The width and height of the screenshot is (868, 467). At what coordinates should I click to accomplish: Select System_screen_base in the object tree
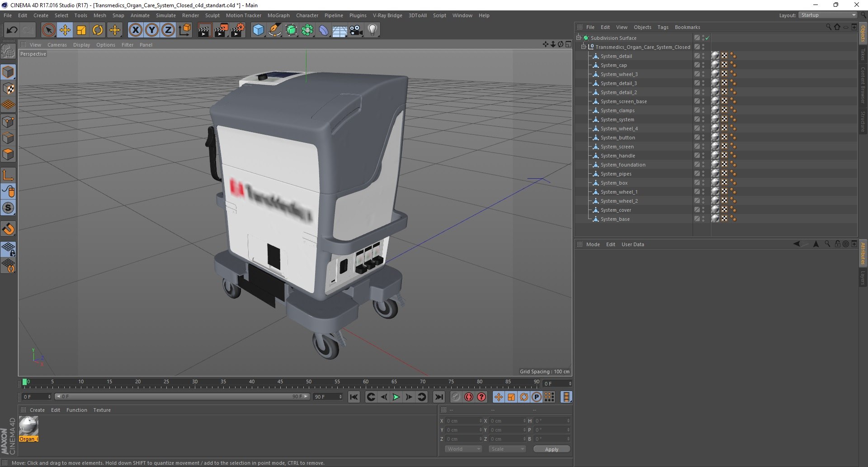623,101
